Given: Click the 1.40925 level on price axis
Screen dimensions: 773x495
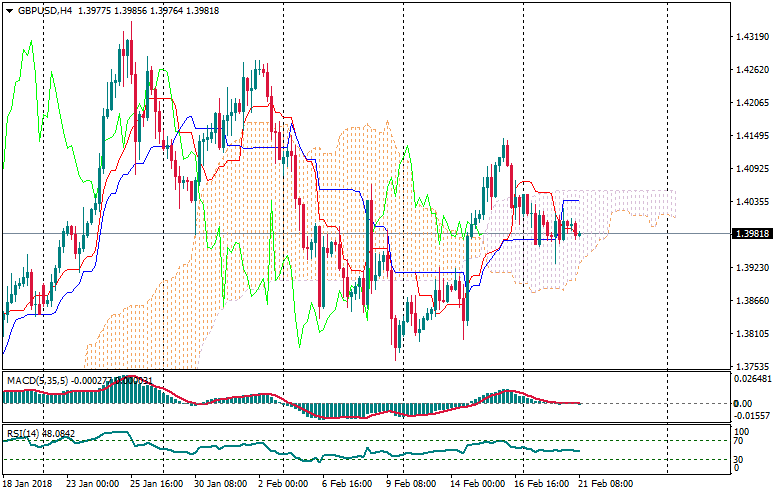Looking at the screenshot, I should pos(750,169).
